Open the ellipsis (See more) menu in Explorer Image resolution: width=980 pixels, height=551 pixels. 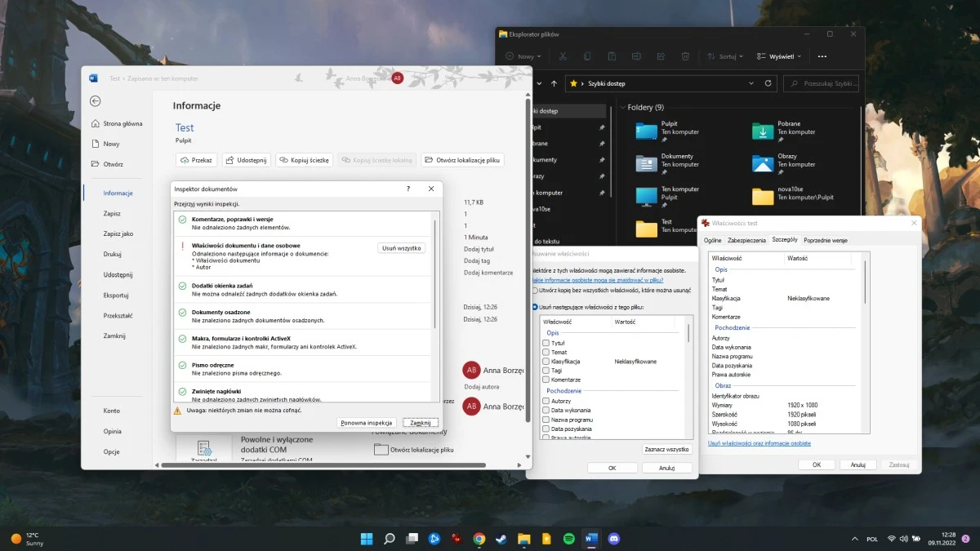(x=822, y=56)
